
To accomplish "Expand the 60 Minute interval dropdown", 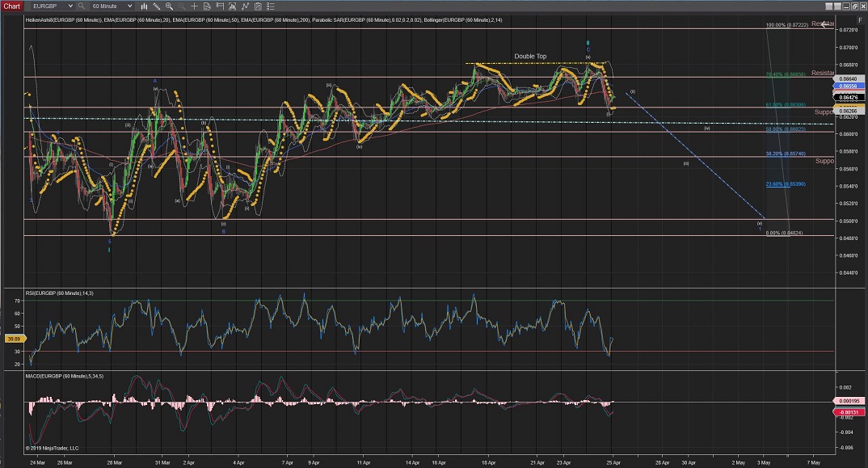I will pyautogui.click(x=129, y=6).
